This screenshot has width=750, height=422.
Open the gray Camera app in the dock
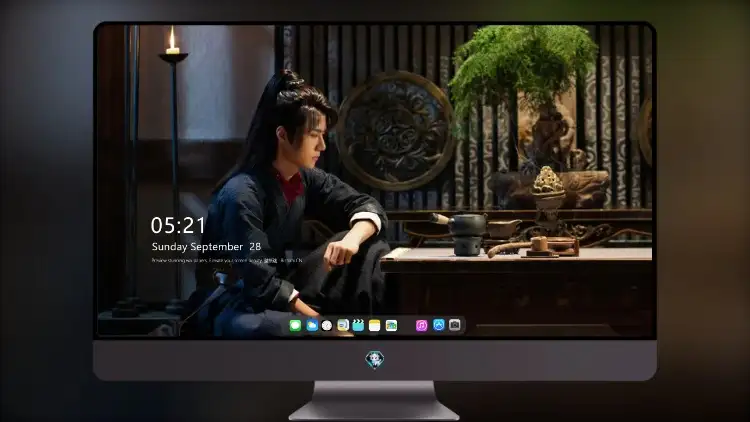pos(455,325)
